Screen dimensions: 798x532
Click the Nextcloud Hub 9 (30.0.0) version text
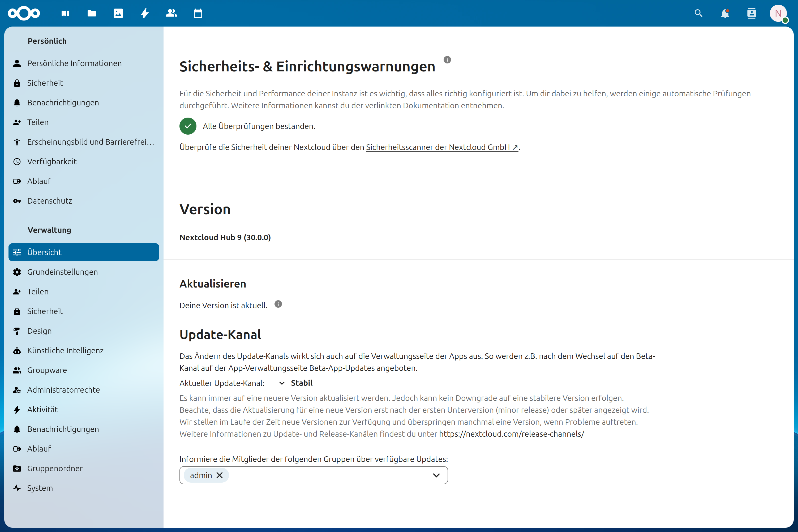225,238
